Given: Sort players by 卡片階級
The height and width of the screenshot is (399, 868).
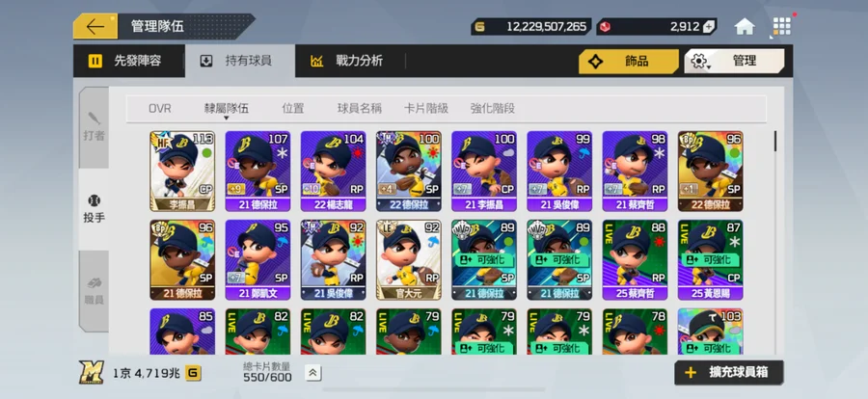Looking at the screenshot, I should pos(425,109).
